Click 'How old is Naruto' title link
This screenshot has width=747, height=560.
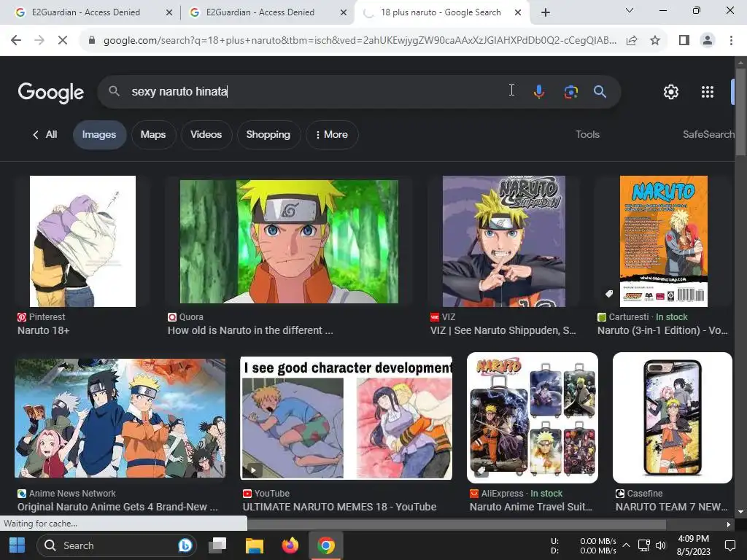tap(250, 330)
